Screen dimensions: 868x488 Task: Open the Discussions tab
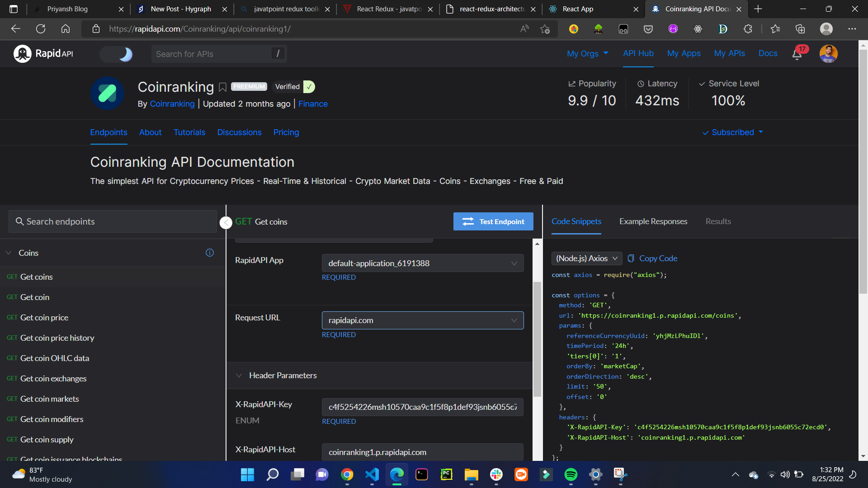click(x=239, y=132)
